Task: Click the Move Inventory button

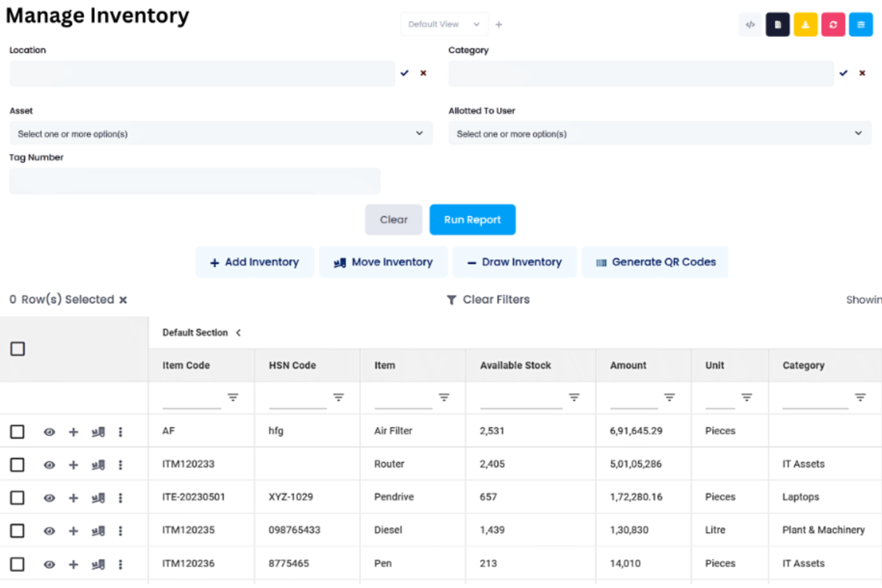Action: (x=383, y=262)
